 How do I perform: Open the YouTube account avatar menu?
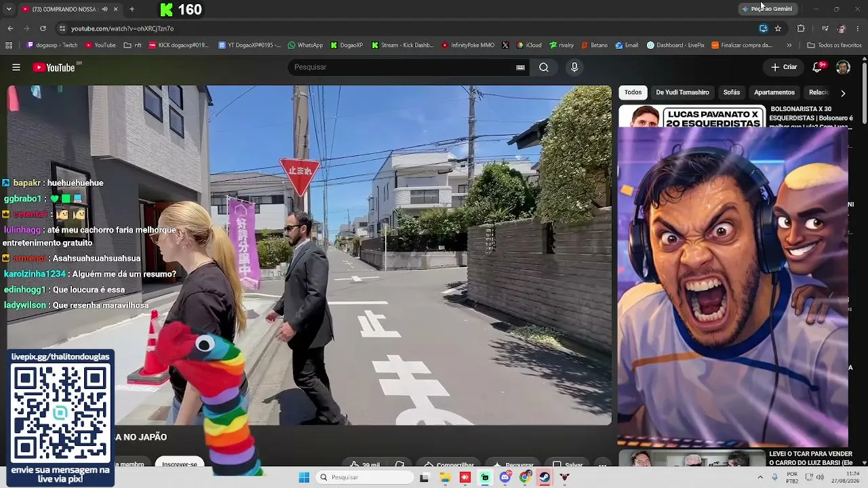pyautogui.click(x=843, y=67)
